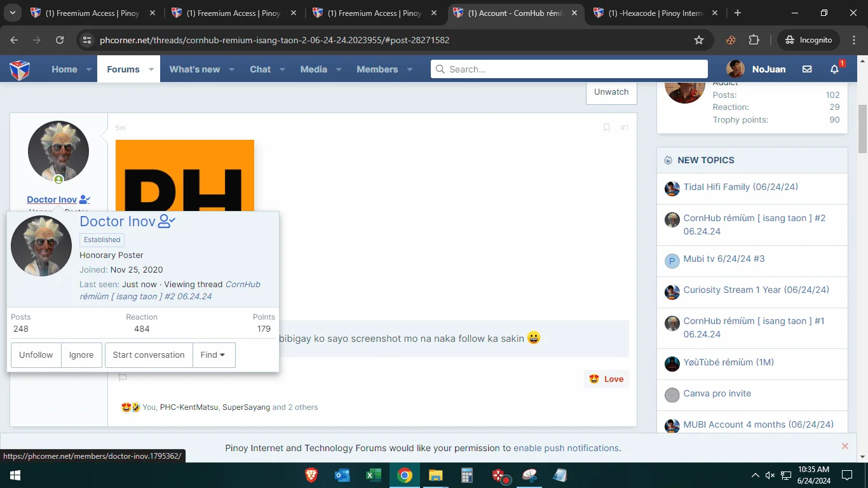The height and width of the screenshot is (488, 868).
Task: Open Canva pro invite topic
Action: [717, 393]
